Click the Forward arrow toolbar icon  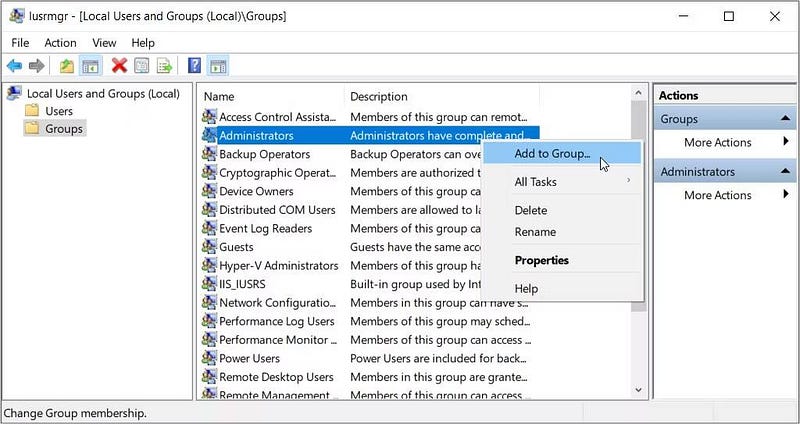(37, 66)
